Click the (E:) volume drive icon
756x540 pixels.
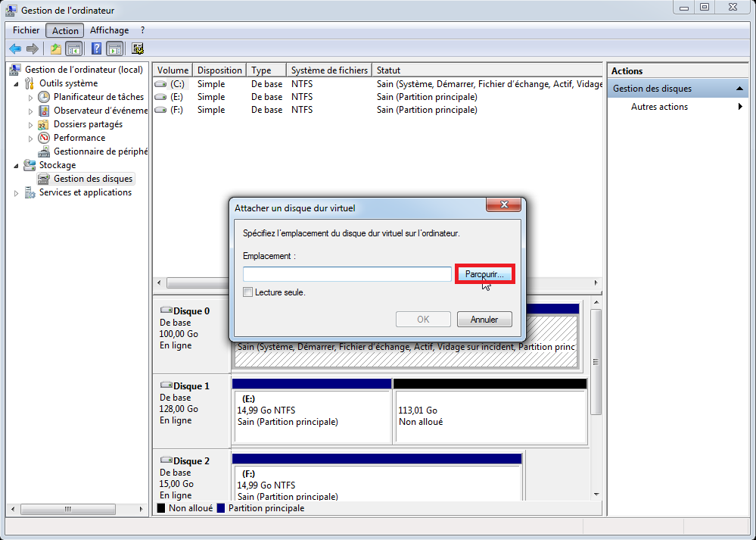(x=160, y=97)
